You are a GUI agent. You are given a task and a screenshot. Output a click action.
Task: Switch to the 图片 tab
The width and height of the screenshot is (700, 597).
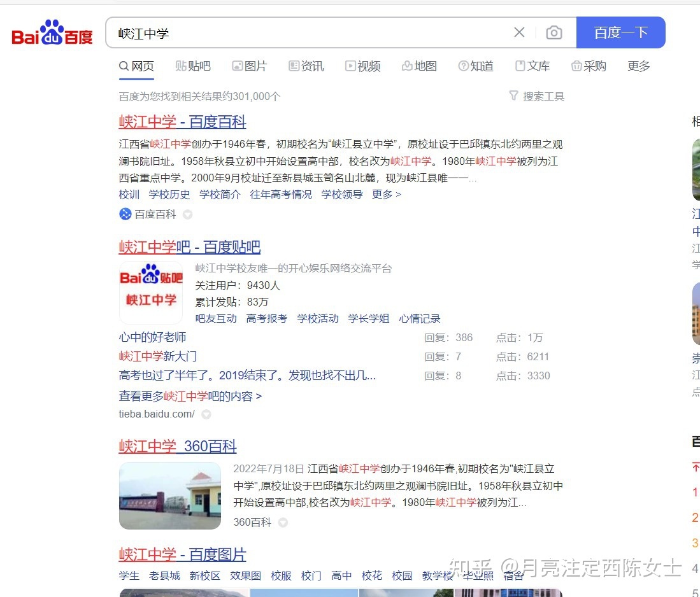tap(250, 66)
